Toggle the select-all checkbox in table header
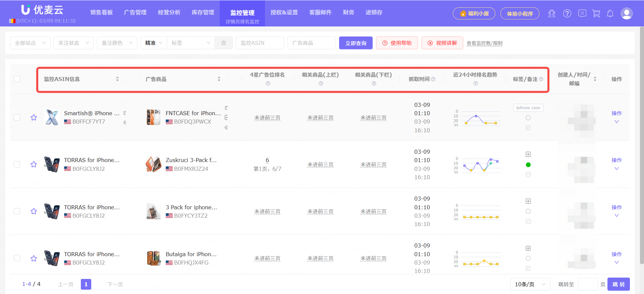This screenshot has height=294, width=644. pyautogui.click(x=17, y=79)
